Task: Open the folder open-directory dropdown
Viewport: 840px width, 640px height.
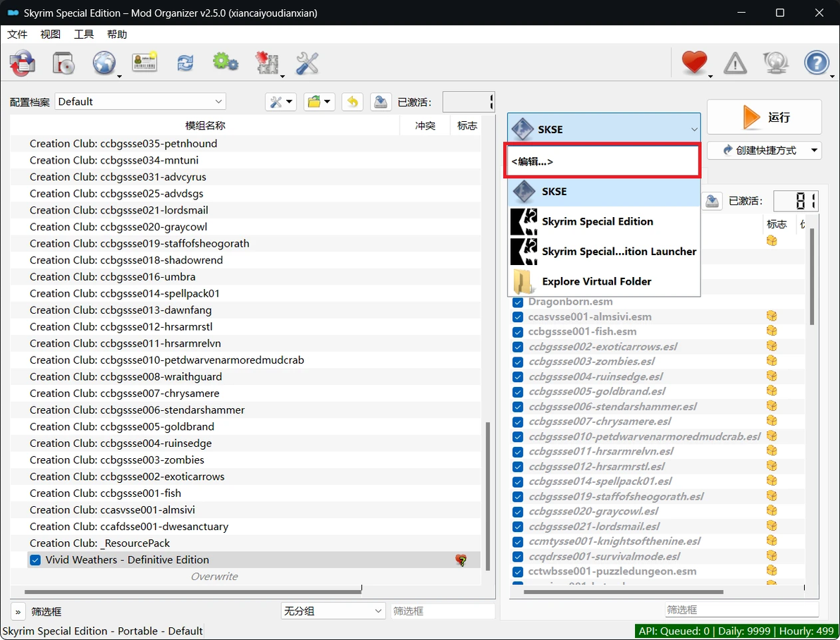Action: click(319, 101)
